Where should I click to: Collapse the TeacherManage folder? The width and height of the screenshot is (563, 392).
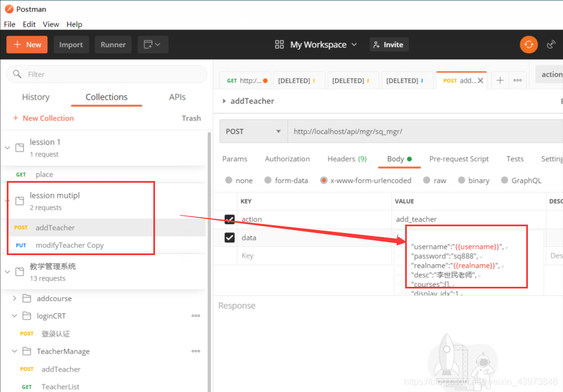coord(14,351)
